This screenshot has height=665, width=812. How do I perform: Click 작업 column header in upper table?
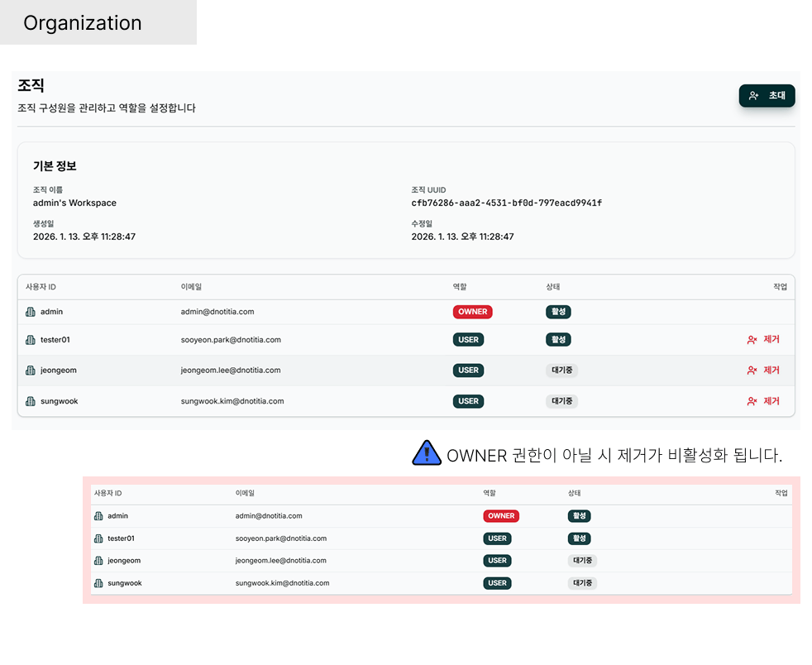pyautogui.click(x=780, y=287)
